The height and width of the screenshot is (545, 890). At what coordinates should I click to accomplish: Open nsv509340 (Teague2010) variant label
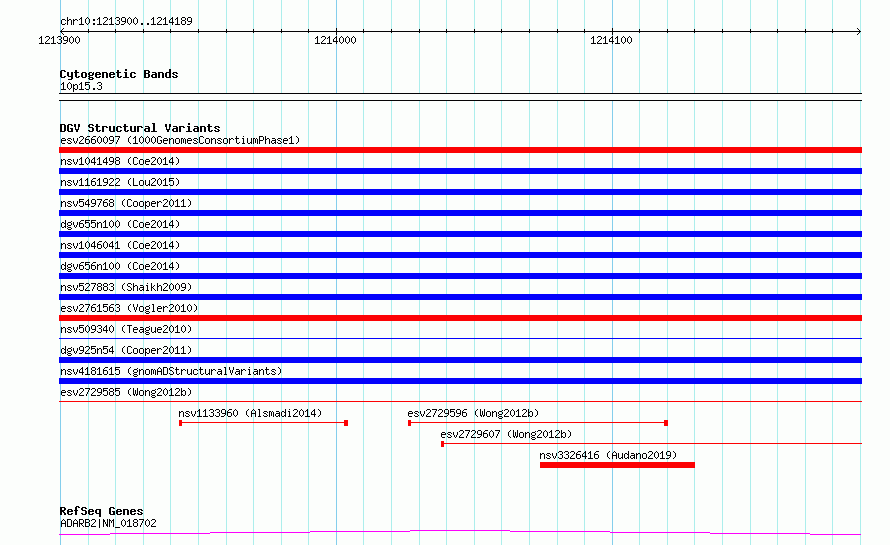(x=126, y=329)
